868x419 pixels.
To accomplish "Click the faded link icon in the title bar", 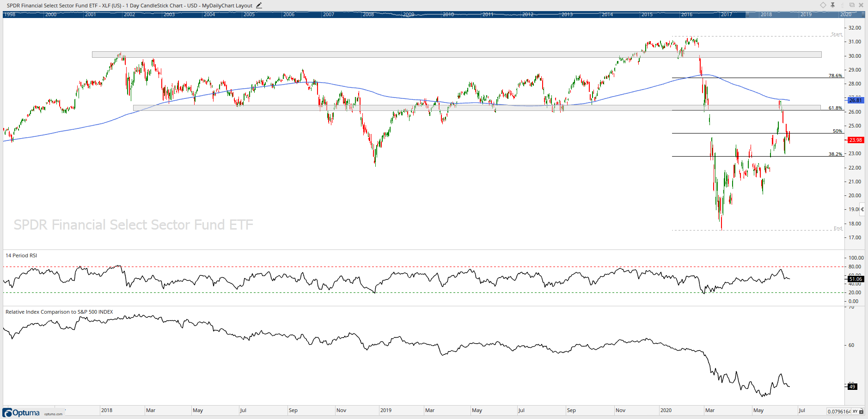I will point(842,5).
